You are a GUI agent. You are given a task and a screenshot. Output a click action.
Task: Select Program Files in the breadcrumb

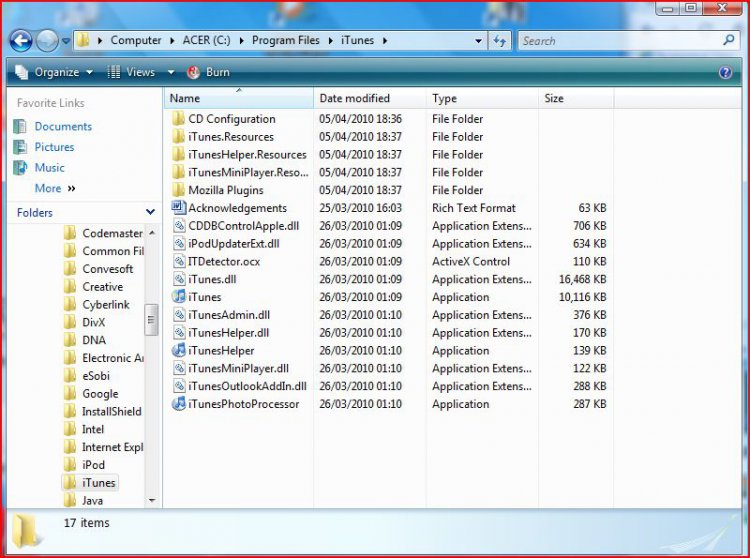click(286, 41)
